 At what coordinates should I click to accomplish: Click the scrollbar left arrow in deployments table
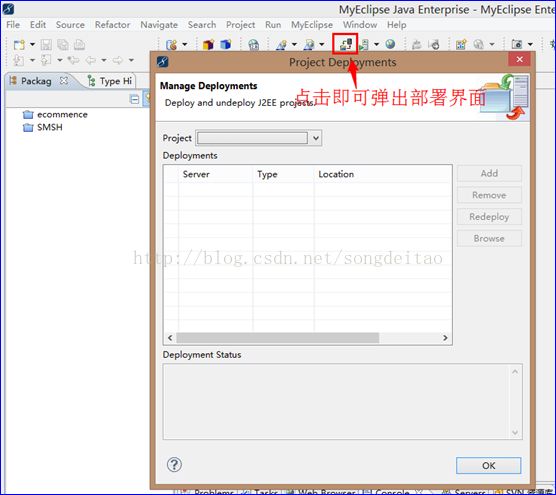tap(170, 338)
